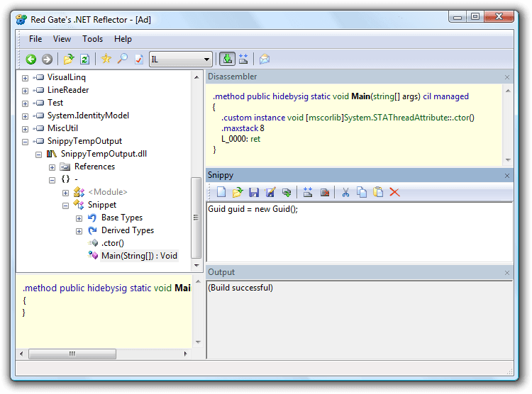Image resolution: width=532 pixels, height=394 pixels.
Task: Open Bookmarks with the star icon
Action: 106,60
